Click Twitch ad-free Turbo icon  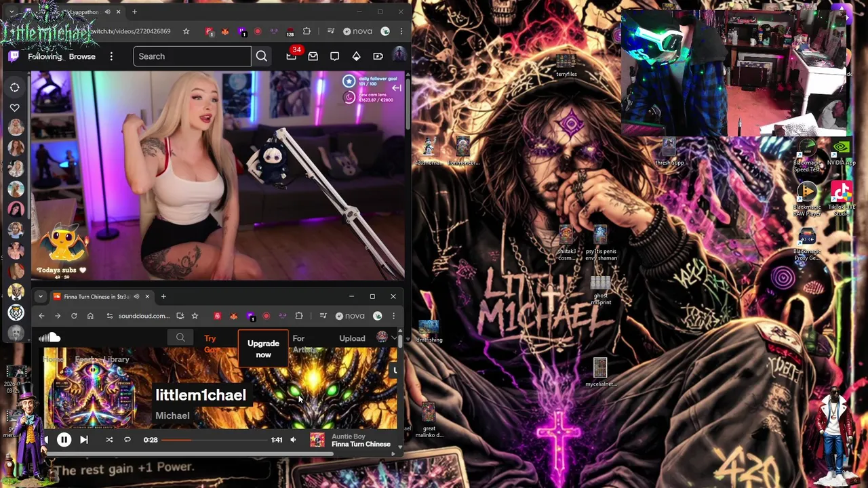point(378,56)
